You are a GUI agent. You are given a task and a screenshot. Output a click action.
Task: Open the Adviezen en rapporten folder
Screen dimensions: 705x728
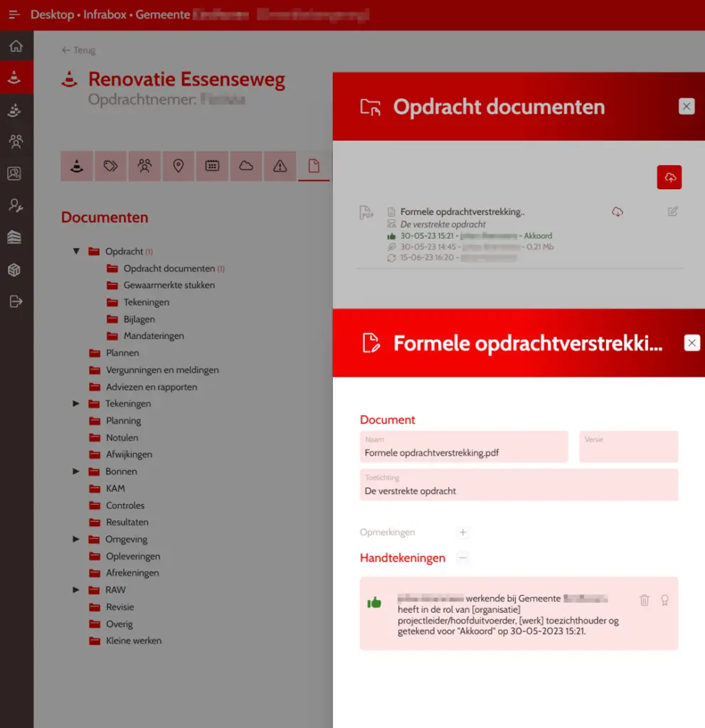(143, 387)
